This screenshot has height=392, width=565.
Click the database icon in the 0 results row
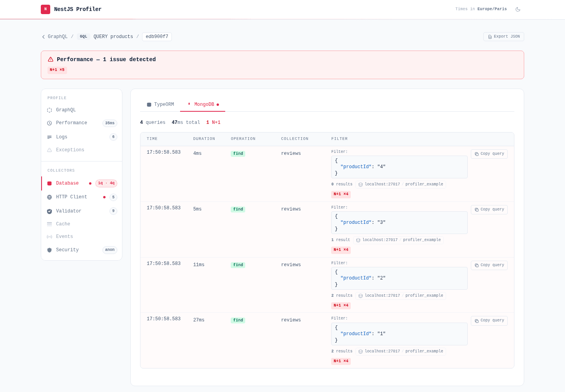tap(361, 185)
